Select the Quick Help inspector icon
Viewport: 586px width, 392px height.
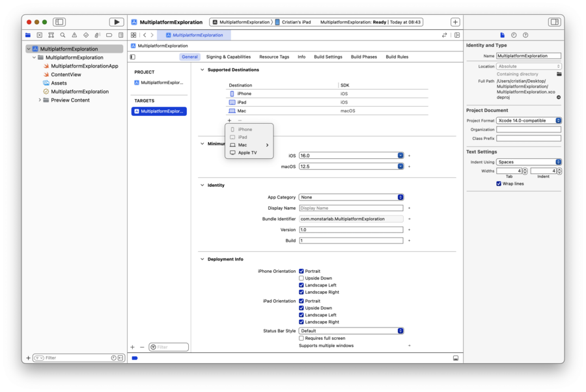[525, 35]
